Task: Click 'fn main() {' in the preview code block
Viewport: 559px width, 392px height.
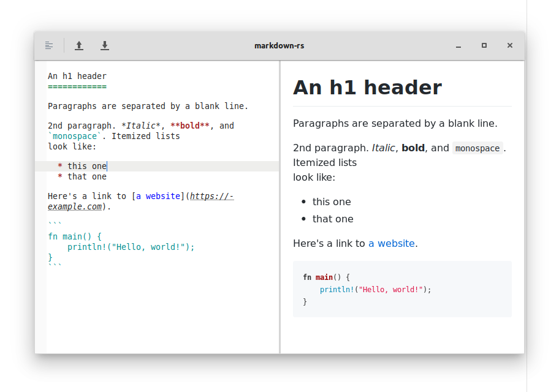Action: (326, 277)
